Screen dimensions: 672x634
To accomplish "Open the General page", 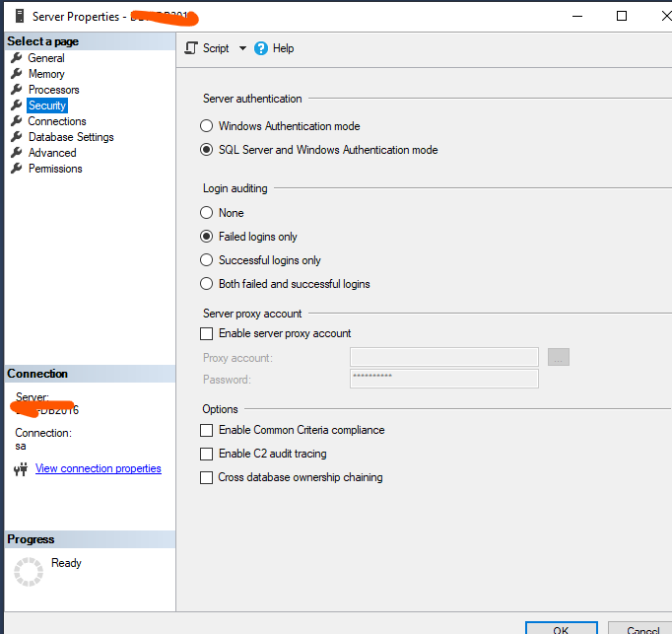I will coord(46,58).
